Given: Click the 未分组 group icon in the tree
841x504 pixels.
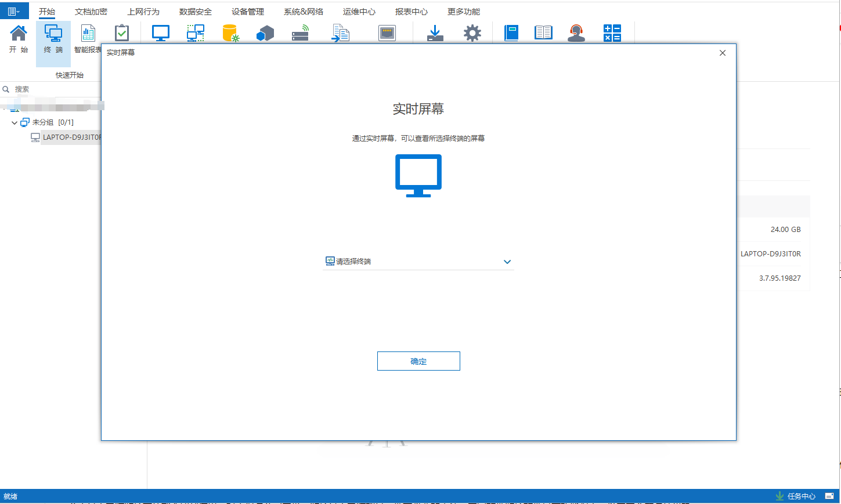Looking at the screenshot, I should pyautogui.click(x=25, y=122).
